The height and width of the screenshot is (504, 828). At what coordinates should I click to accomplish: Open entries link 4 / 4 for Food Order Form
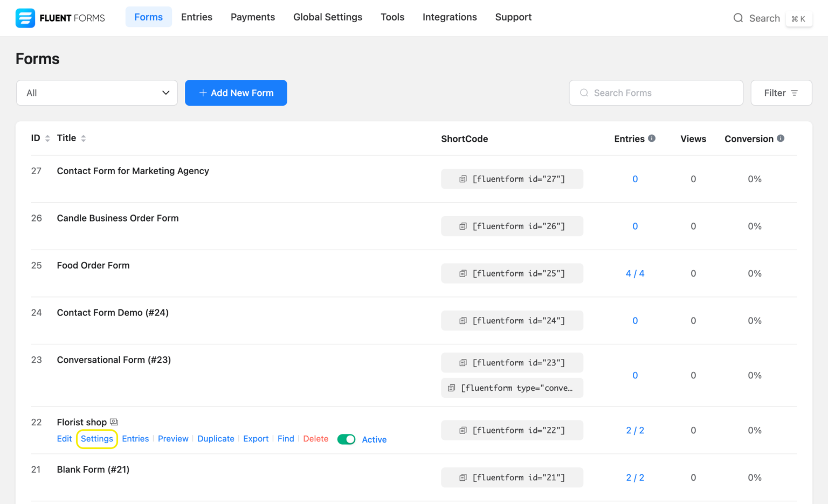635,273
